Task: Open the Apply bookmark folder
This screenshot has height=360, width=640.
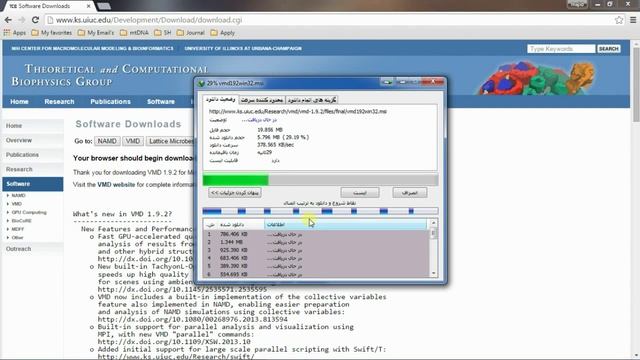Action: 222,33
